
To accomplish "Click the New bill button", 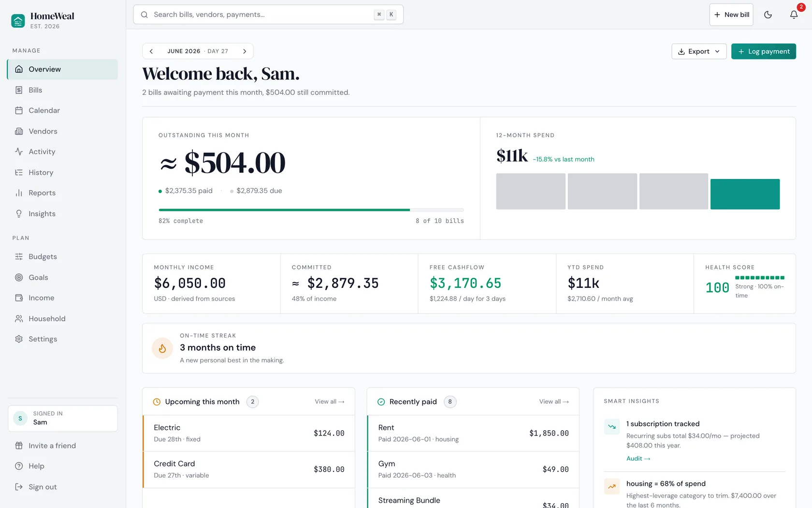I will (x=731, y=15).
